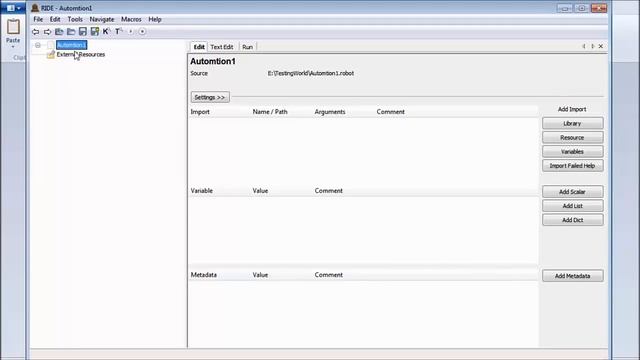Open application menu dropdown in background window

click(13, 8)
